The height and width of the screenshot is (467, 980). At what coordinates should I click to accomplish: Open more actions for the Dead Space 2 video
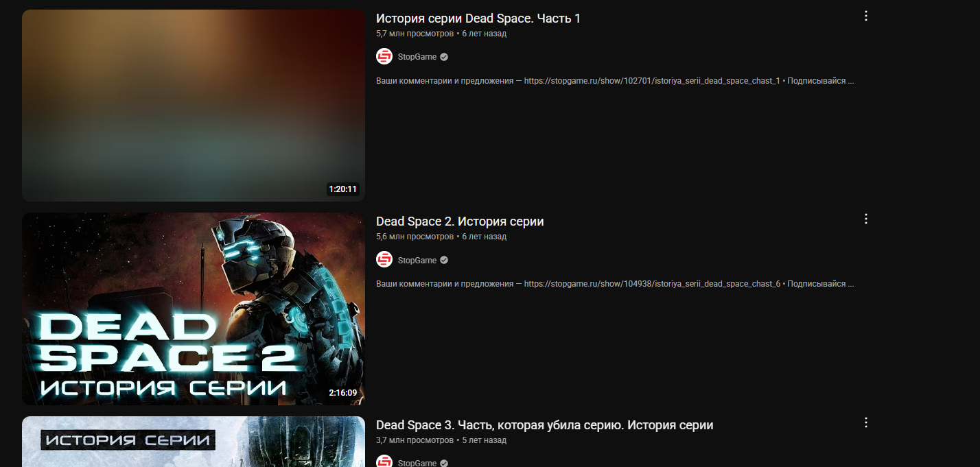(x=865, y=219)
